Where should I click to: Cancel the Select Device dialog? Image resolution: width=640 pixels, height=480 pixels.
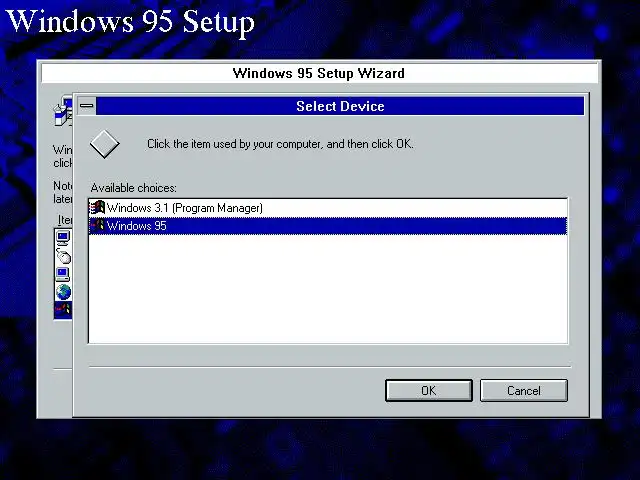pos(524,391)
